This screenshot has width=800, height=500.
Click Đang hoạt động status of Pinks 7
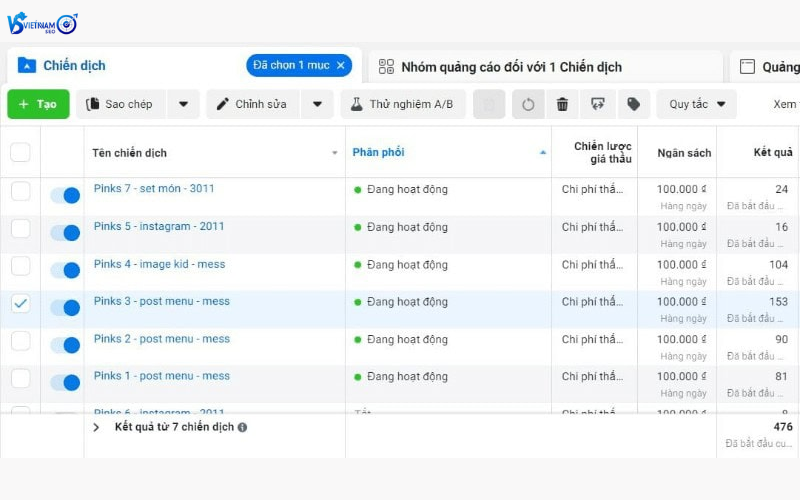click(x=407, y=190)
